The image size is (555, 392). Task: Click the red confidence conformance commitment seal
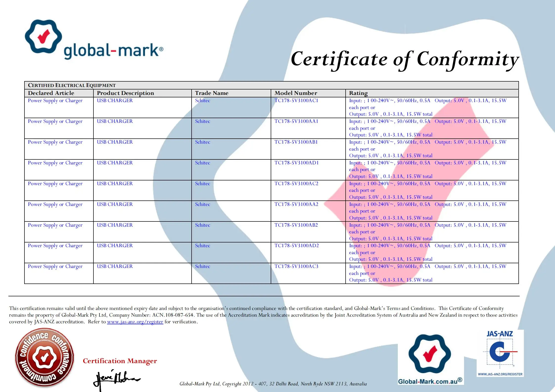[x=44, y=357]
